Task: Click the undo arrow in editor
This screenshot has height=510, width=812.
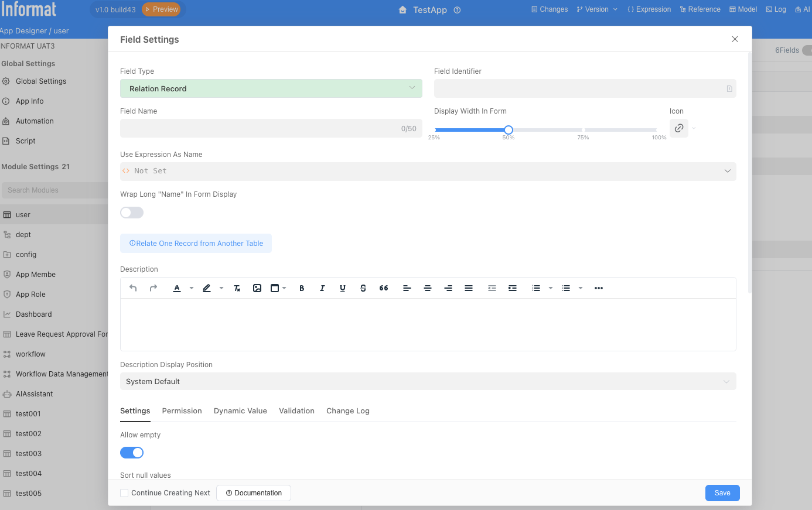Action: 133,288
